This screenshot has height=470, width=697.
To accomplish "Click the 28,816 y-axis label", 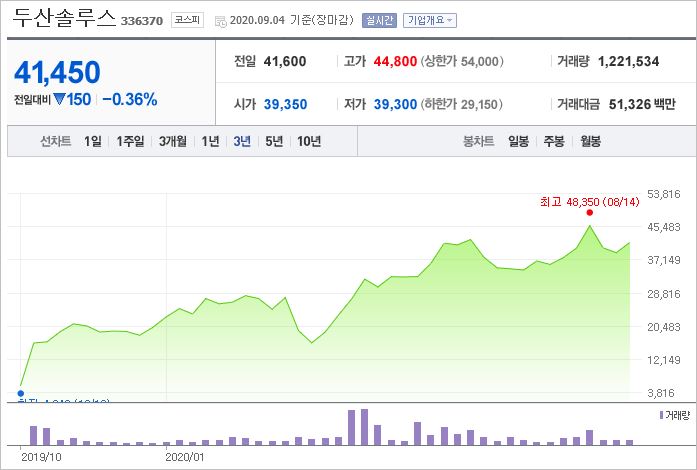I will pos(664,294).
